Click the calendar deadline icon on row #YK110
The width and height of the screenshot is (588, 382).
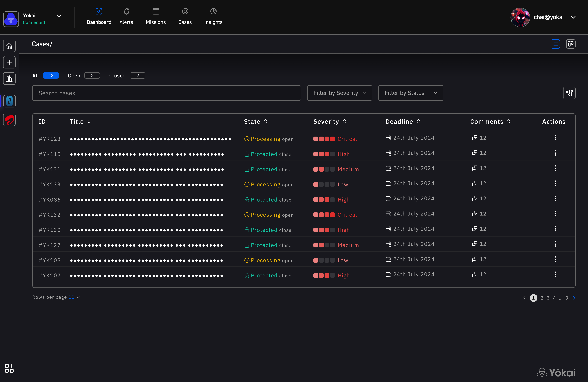click(388, 153)
